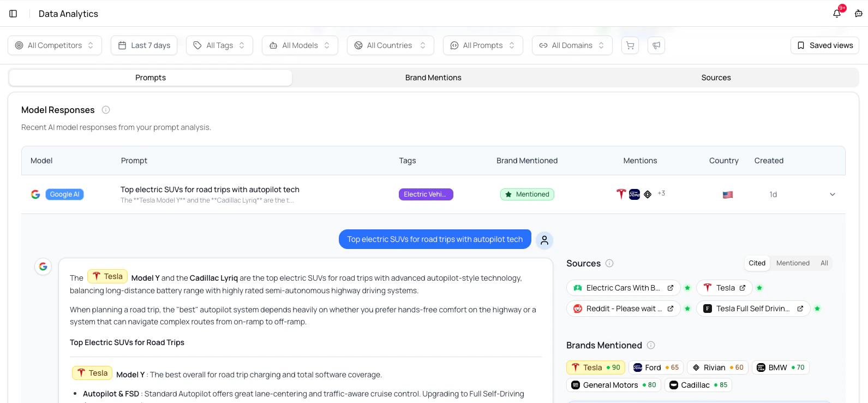Open the AI assistant bot icon

tap(859, 14)
